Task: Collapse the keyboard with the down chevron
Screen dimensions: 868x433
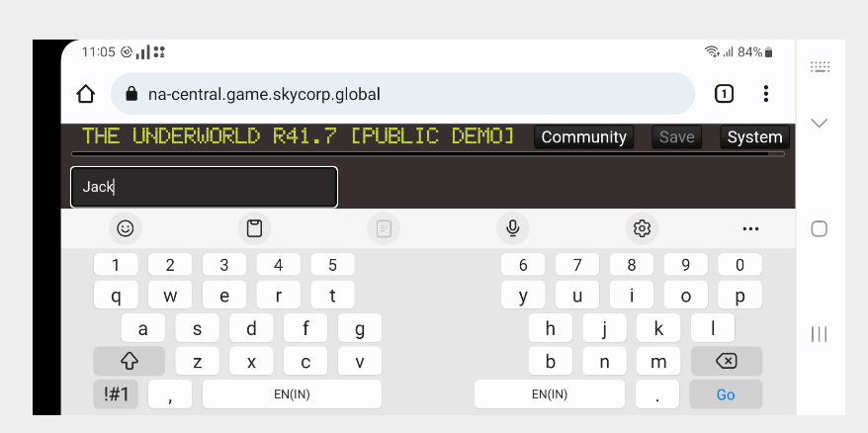Action: [819, 123]
